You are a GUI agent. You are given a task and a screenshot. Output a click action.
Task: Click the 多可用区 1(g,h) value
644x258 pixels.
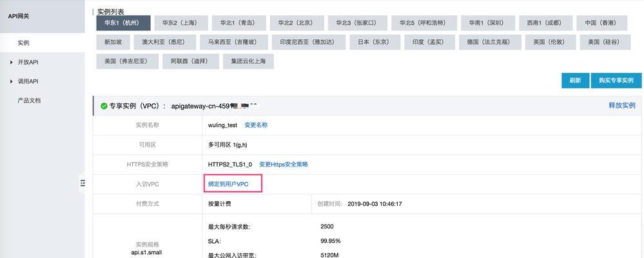click(228, 144)
